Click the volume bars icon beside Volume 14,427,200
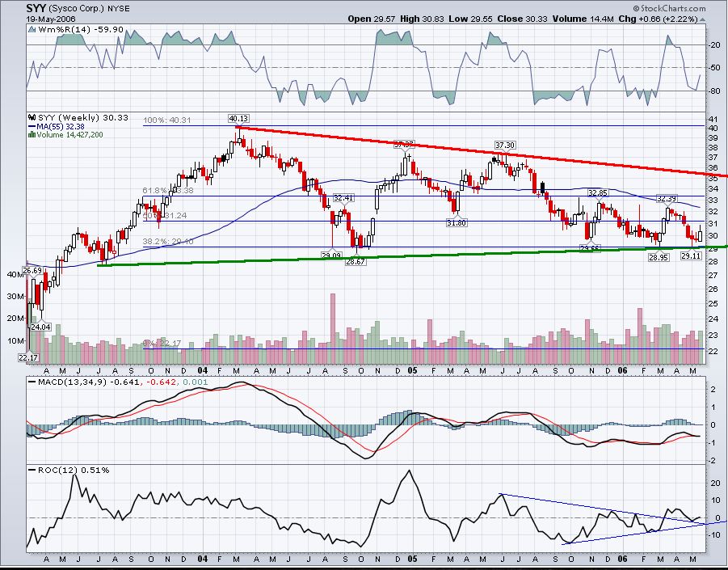The height and width of the screenshot is (570, 728). coord(32,135)
